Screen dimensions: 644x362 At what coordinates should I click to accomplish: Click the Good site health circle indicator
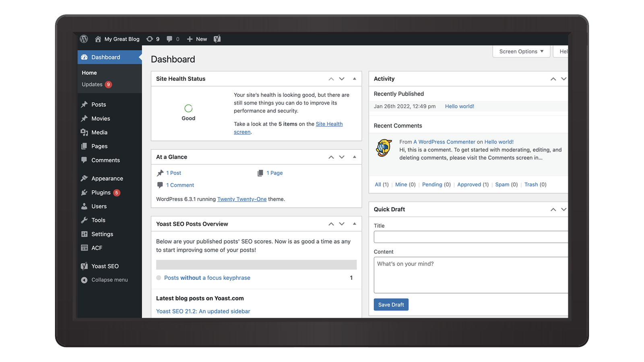[188, 108]
